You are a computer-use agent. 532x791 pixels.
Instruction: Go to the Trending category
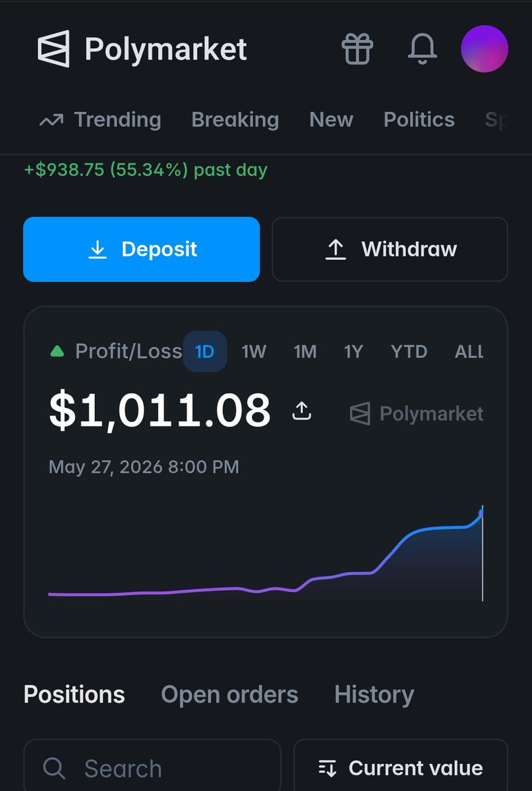[x=100, y=120]
